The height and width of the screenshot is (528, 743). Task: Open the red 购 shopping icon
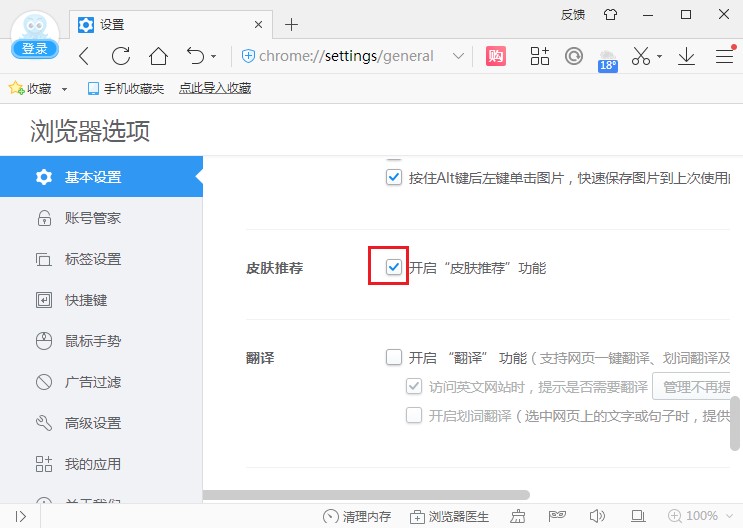[x=496, y=56]
